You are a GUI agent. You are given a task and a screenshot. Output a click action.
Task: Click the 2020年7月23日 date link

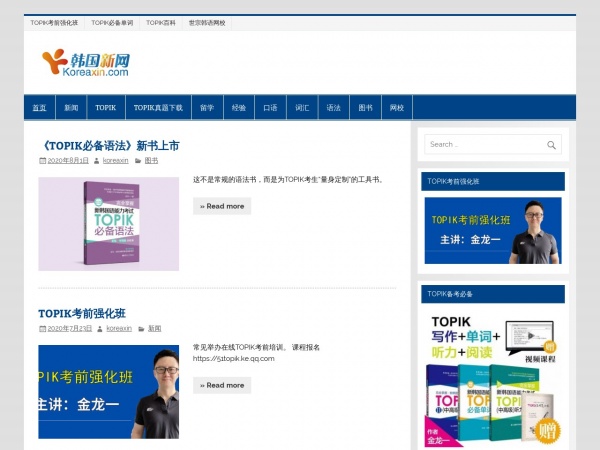pyautogui.click(x=70, y=329)
